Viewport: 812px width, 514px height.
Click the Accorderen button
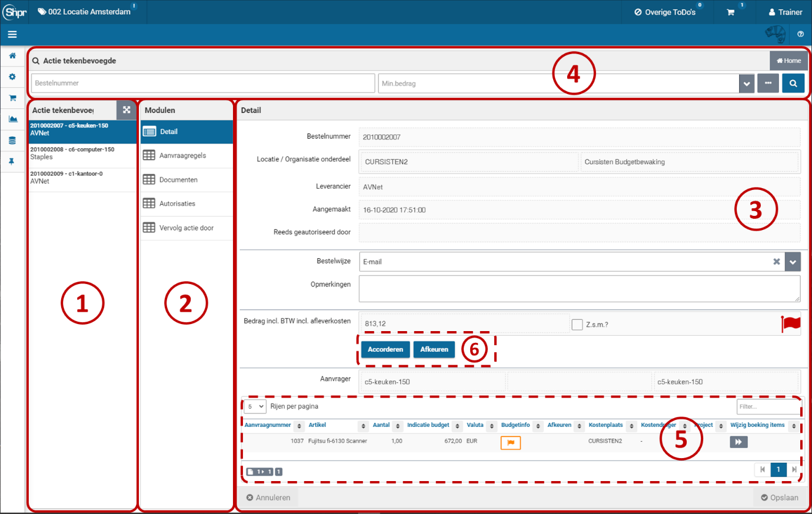pos(385,349)
